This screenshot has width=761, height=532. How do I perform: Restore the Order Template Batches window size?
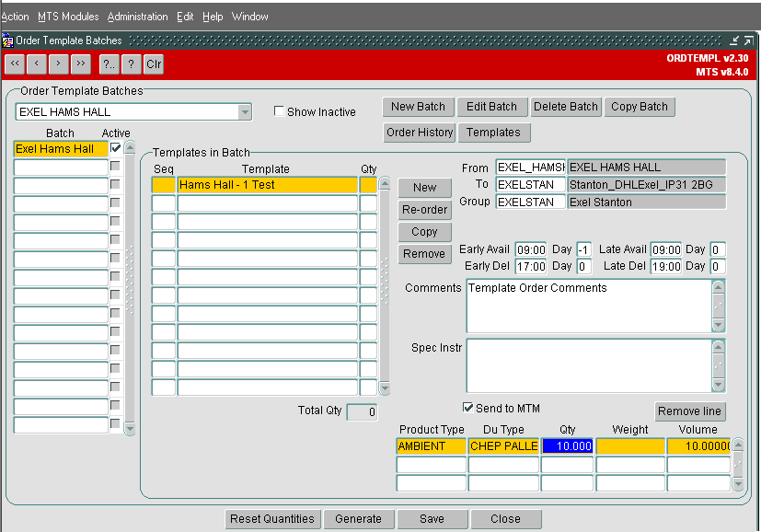click(748, 40)
